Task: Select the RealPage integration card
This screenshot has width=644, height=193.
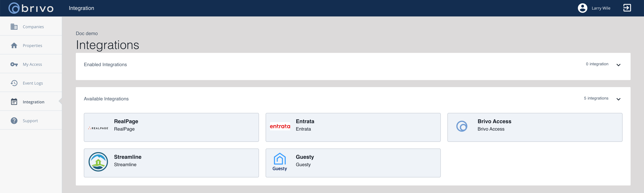Action: [x=171, y=127]
